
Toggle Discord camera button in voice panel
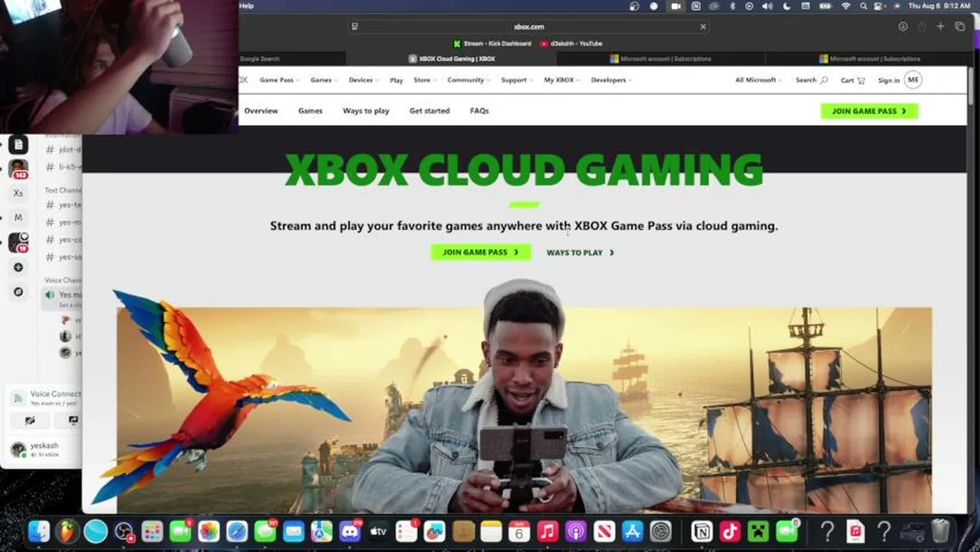pyautogui.click(x=30, y=420)
